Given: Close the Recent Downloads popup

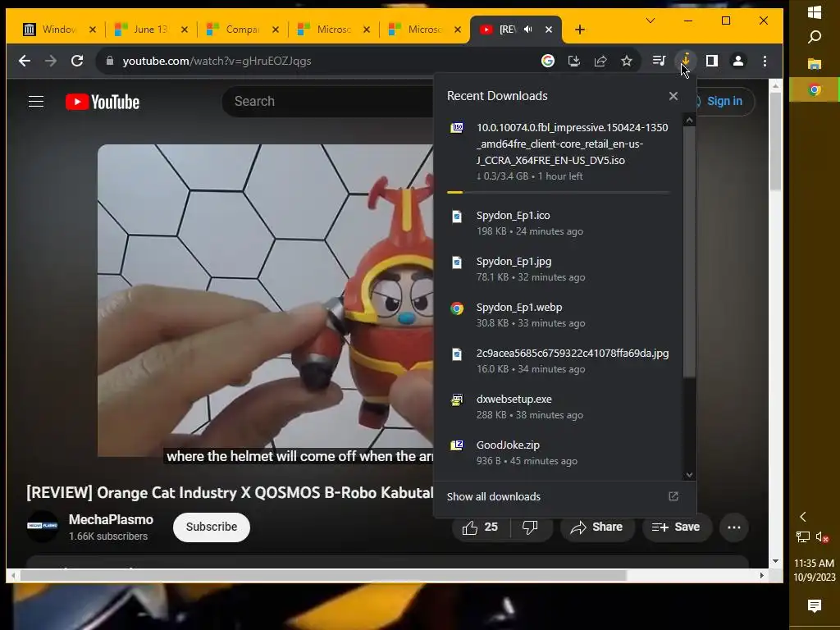Looking at the screenshot, I should point(673,96).
